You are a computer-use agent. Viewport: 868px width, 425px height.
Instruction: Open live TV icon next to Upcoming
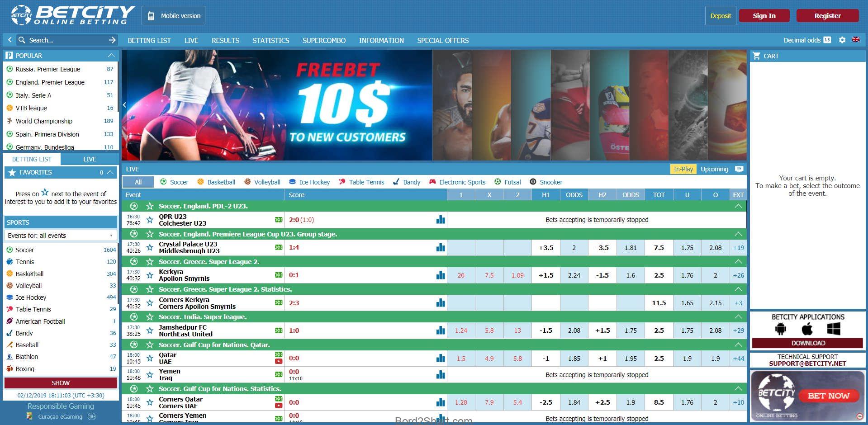click(x=739, y=169)
